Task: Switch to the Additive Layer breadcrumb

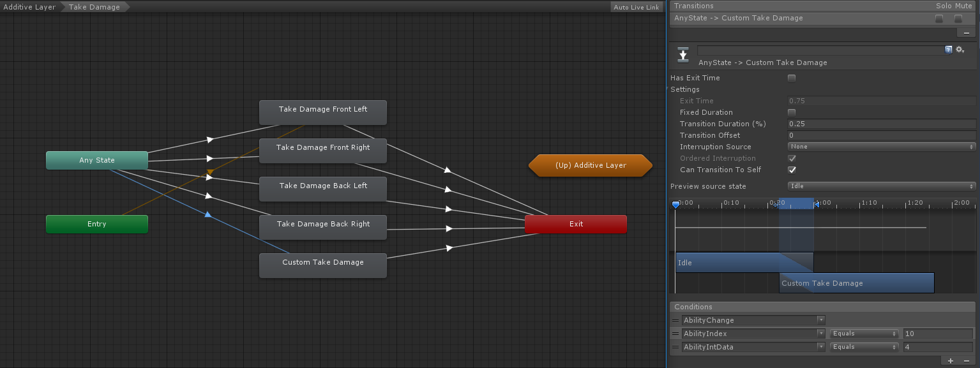Action: click(x=29, y=6)
